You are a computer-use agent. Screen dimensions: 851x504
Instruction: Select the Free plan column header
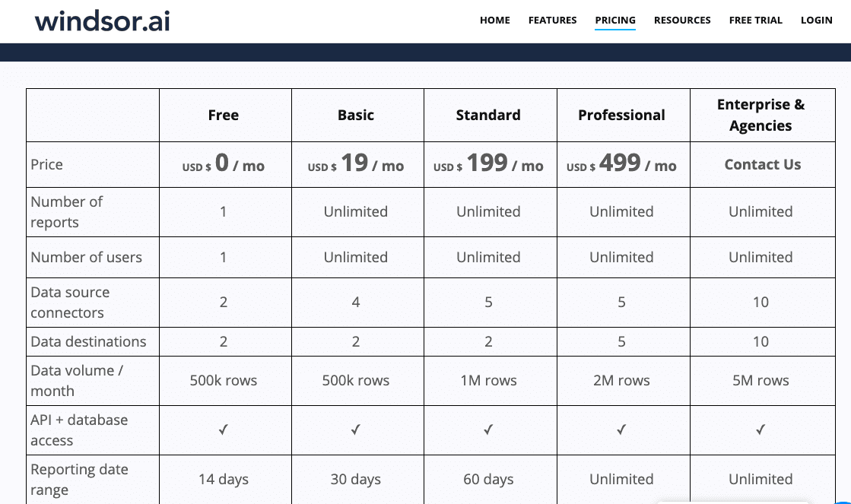point(224,116)
